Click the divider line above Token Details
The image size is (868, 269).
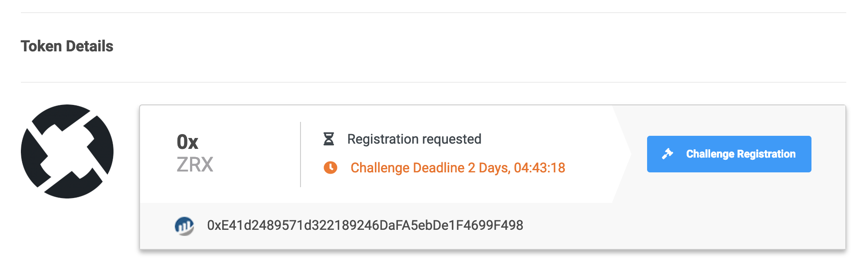coord(433,13)
